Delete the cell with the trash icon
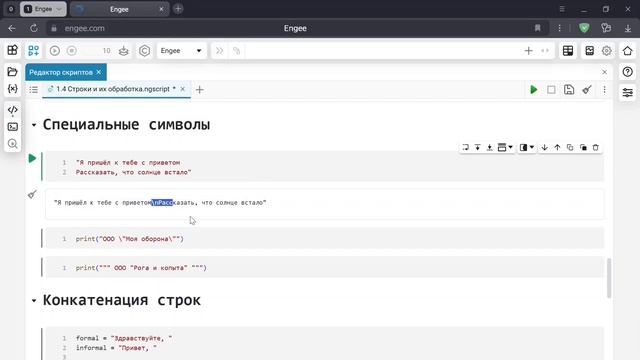The height and width of the screenshot is (360, 640). 596,147
